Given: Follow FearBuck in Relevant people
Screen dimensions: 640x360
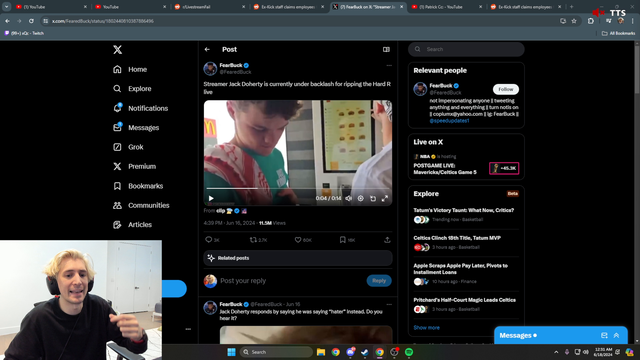Looking at the screenshot, I should (506, 89).
